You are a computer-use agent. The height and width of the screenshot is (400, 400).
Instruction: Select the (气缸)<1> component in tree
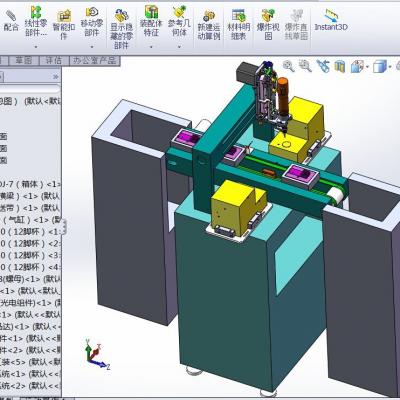[30, 220]
